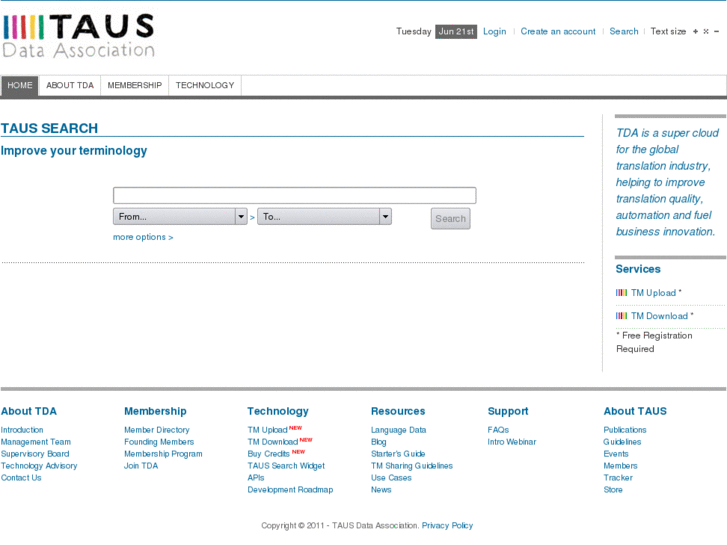This screenshot has height=545, width=727.
Task: Click the Buy Credits link
Action: (268, 454)
